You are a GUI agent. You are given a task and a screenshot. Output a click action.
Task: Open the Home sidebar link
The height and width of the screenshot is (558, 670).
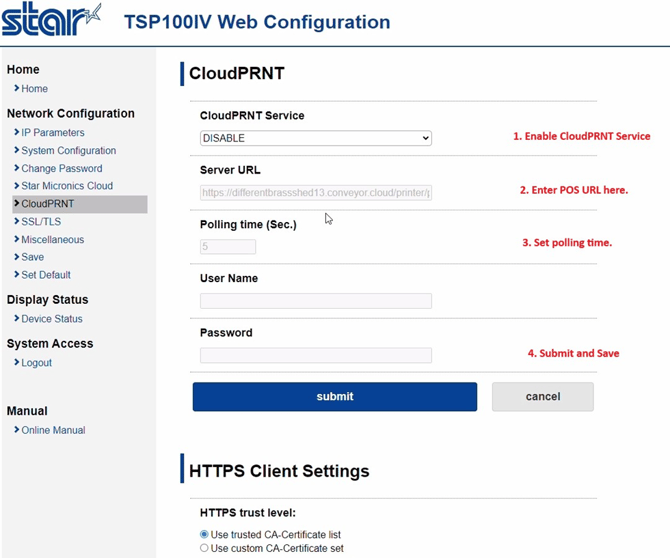pyautogui.click(x=35, y=89)
